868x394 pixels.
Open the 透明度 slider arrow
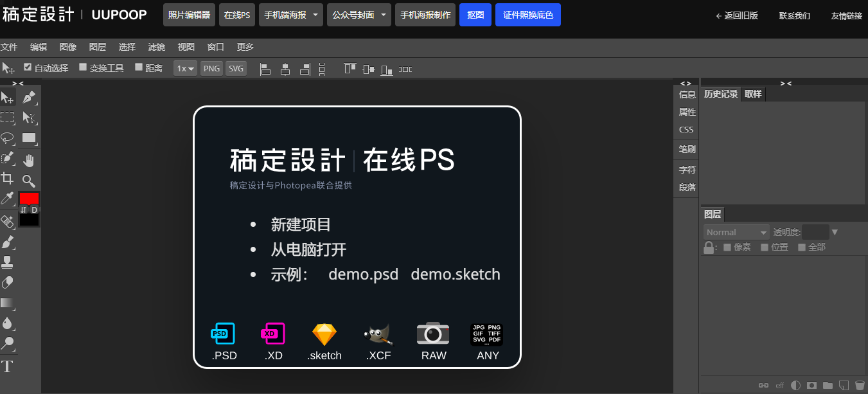click(x=835, y=232)
